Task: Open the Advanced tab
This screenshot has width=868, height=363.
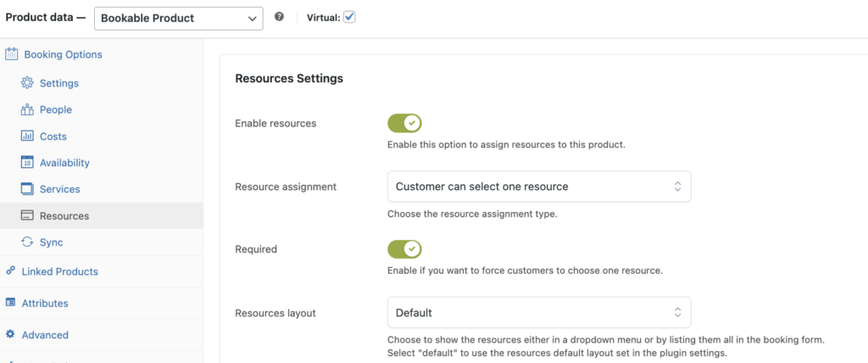Action: (x=45, y=335)
